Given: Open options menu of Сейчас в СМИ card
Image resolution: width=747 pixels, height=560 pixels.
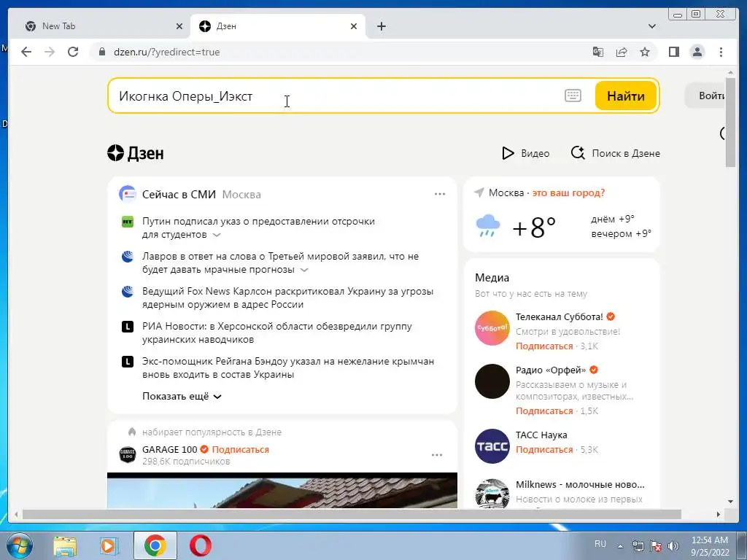Looking at the screenshot, I should (x=440, y=194).
